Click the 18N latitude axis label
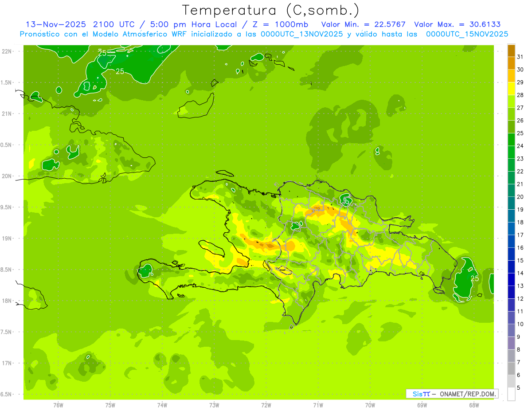The width and height of the screenshot is (532, 411). point(7,301)
